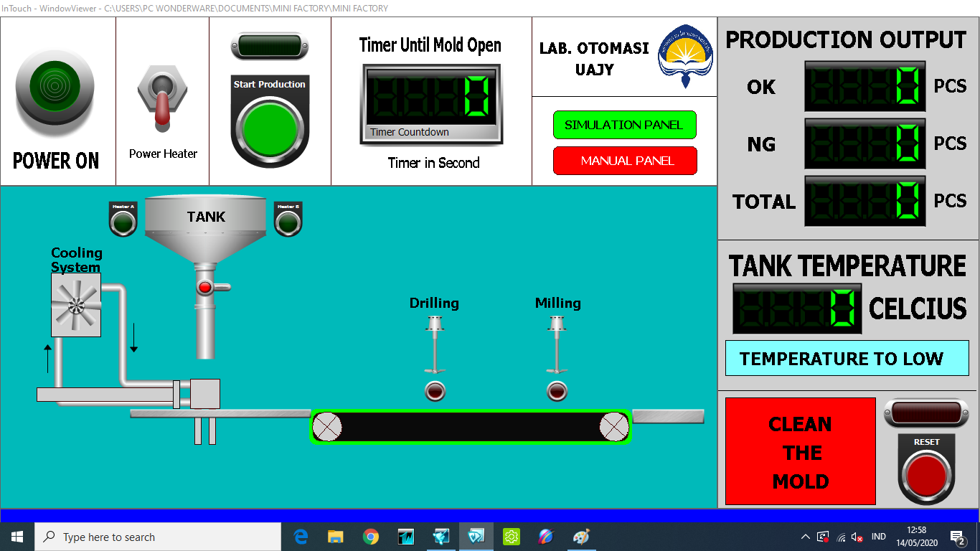Click the UAJY university logo
The image size is (980, 551).
point(685,56)
